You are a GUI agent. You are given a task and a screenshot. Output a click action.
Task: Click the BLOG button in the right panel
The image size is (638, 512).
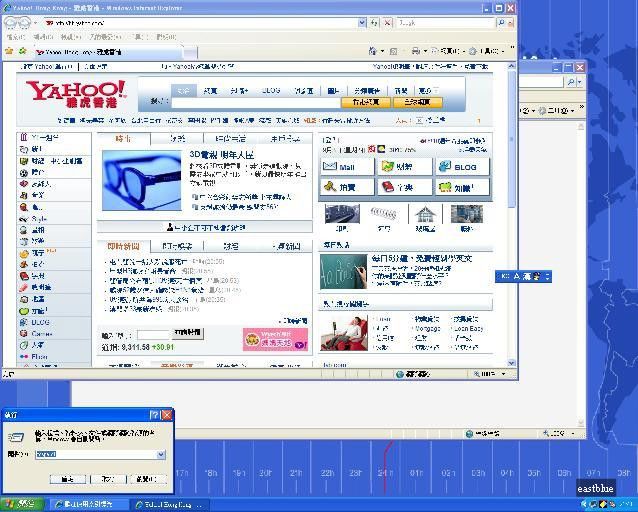[463, 167]
